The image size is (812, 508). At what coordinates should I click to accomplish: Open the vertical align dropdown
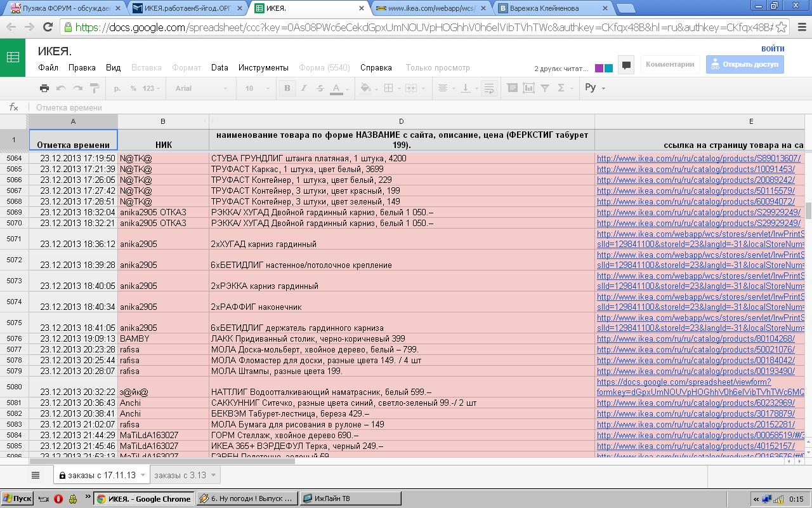[468, 88]
